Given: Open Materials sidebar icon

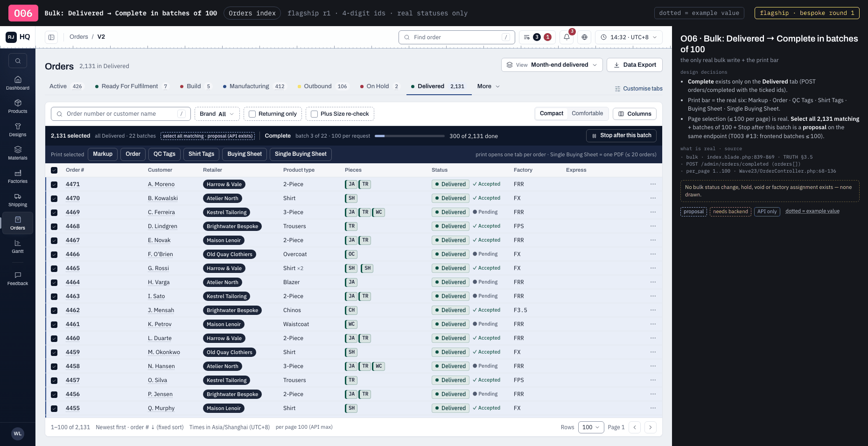Looking at the screenshot, I should coord(18,153).
